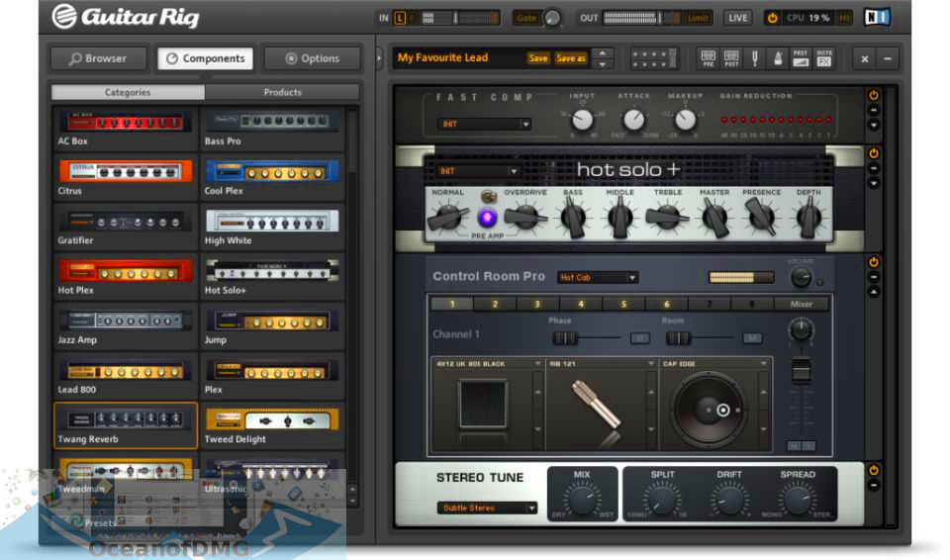Click the Native Instruments NI logo
This screenshot has height=560, width=950.
click(x=877, y=17)
